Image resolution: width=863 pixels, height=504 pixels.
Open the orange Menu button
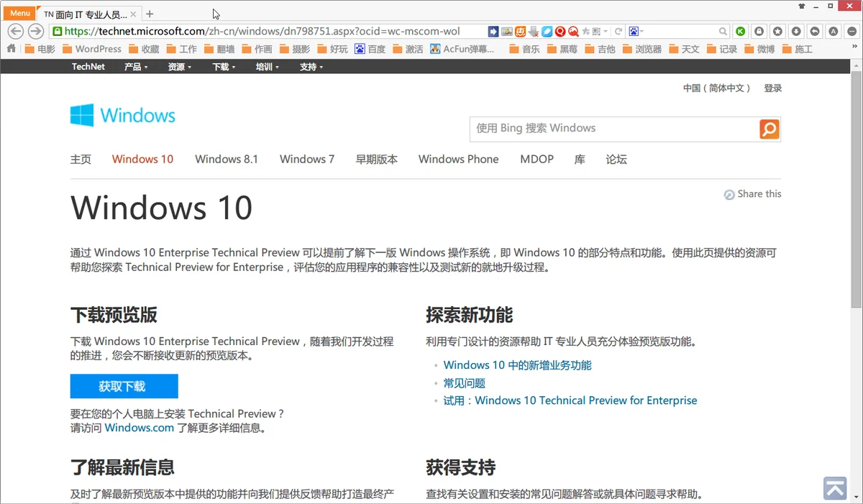(19, 14)
